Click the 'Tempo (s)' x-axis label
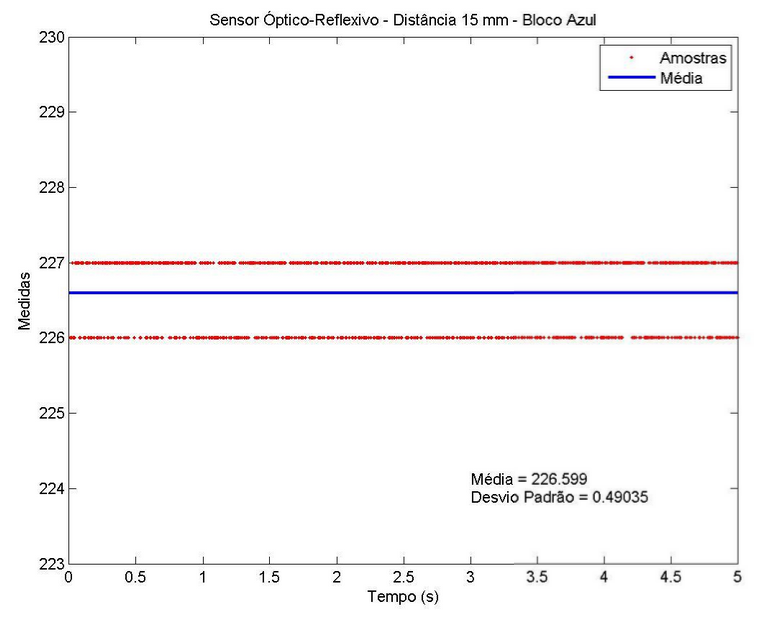This screenshot has width=772, height=625. point(403,597)
